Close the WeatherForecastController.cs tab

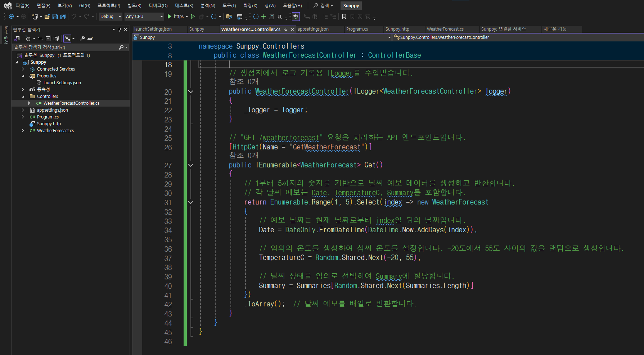292,30
